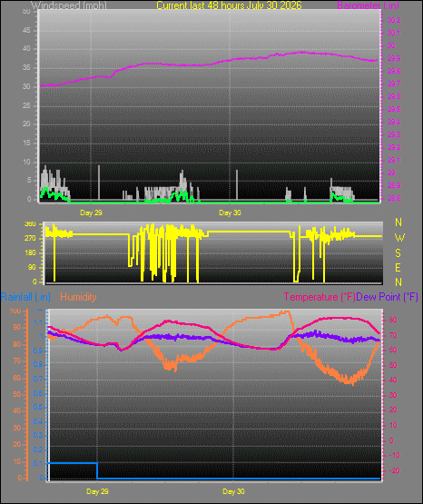The width and height of the screenshot is (423, 504).
Task: Click the 100 humidity scale value
Action: click(15, 311)
